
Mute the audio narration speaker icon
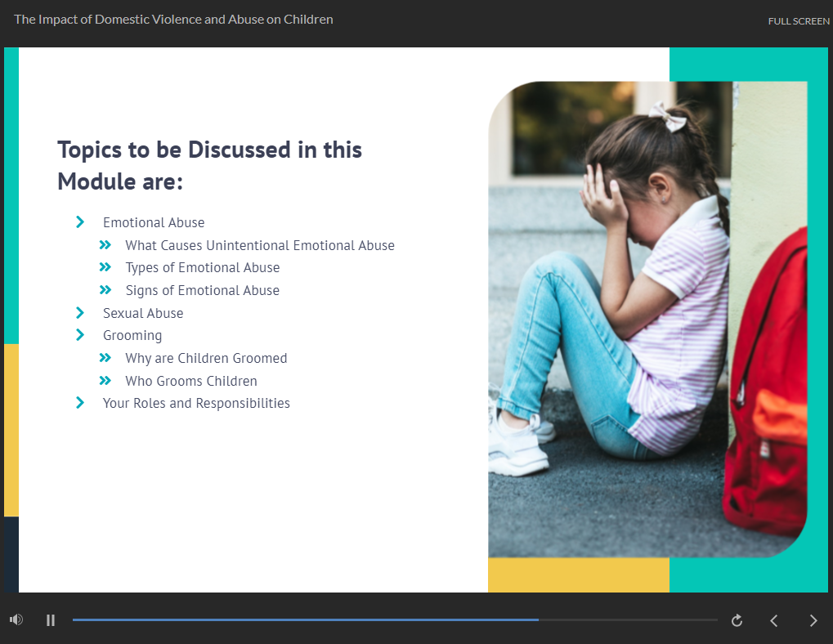pyautogui.click(x=15, y=620)
